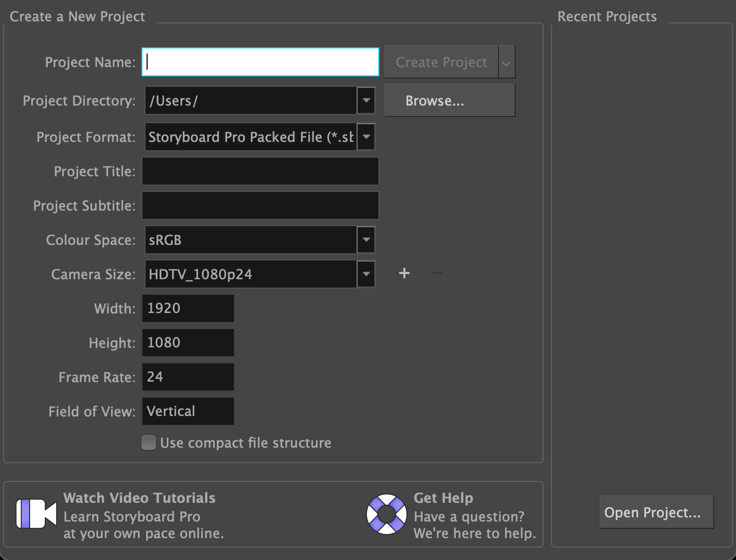The width and height of the screenshot is (736, 560).
Task: Click the video camera tutorials icon
Action: (x=36, y=514)
